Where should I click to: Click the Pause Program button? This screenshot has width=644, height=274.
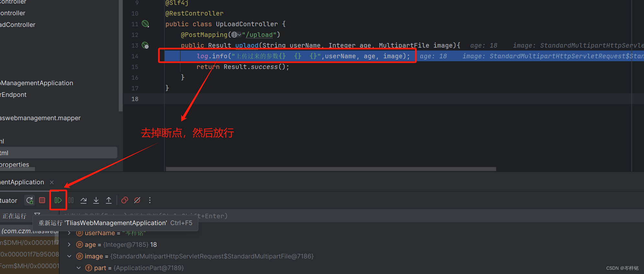71,200
